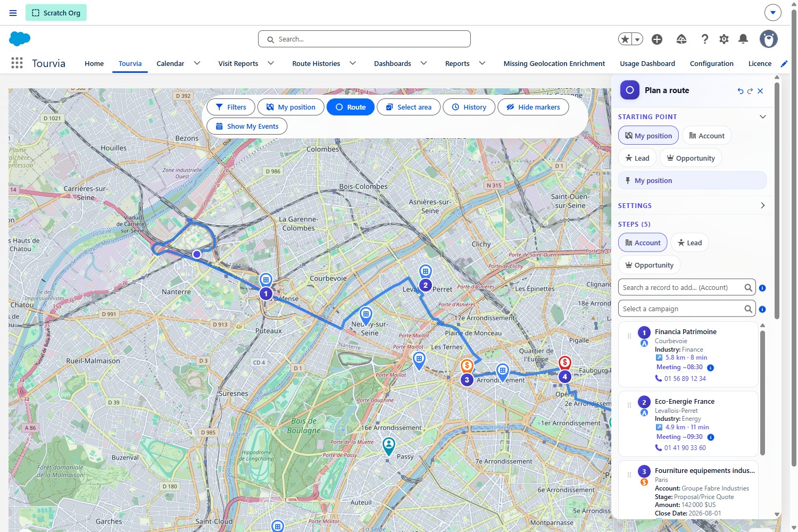Image resolution: width=798 pixels, height=532 pixels.
Task: Click the search icon in campaign field
Action: (x=748, y=309)
